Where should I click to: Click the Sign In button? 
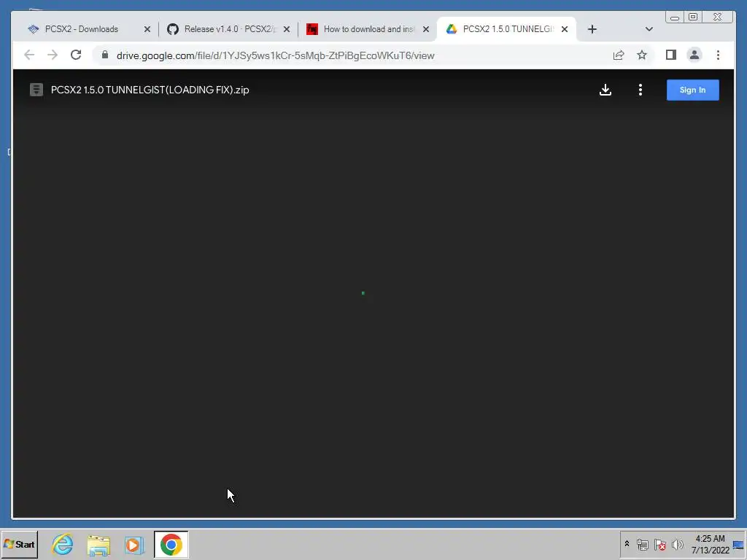click(x=693, y=90)
